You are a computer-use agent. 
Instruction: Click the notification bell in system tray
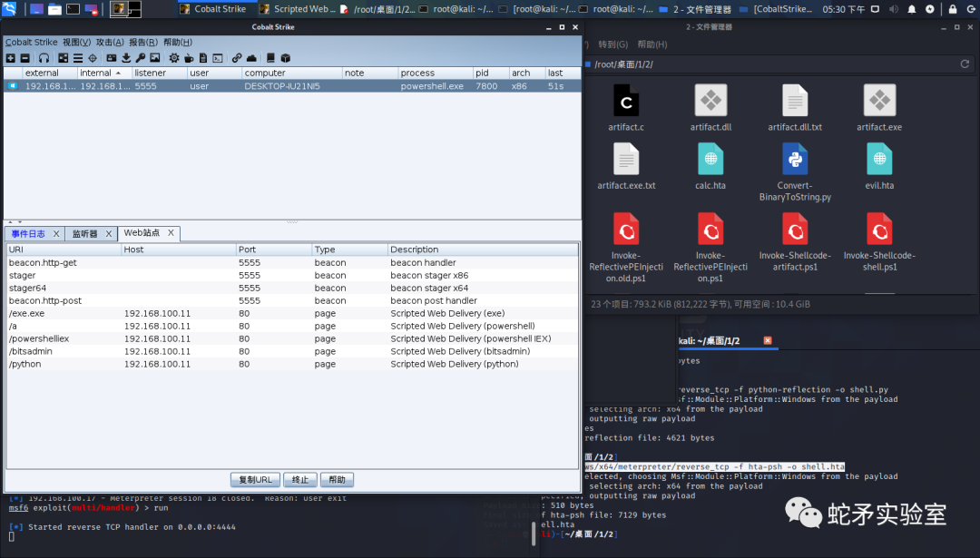point(912,9)
